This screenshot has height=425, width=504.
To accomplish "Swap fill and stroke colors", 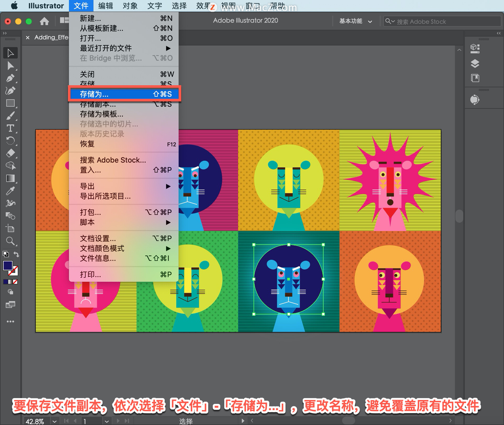I will [x=16, y=254].
